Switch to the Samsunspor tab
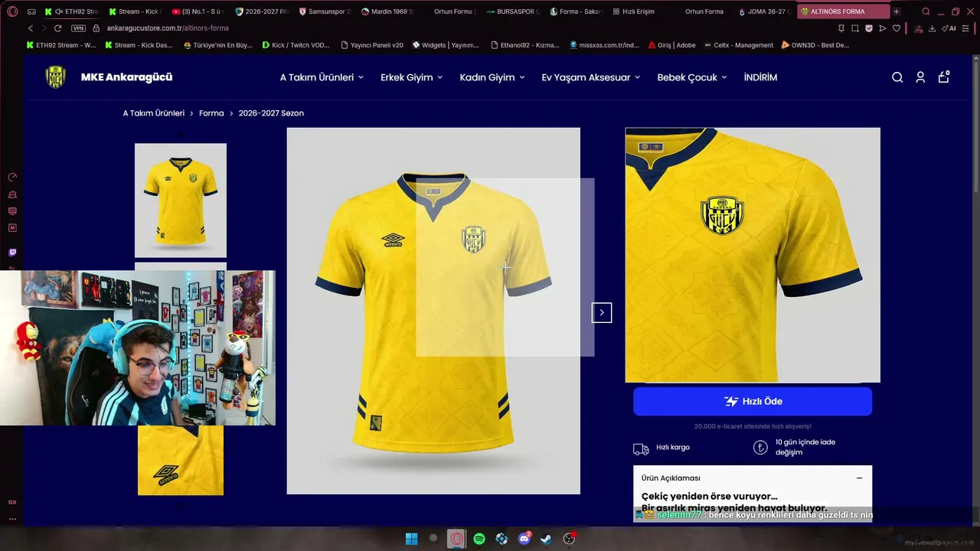The height and width of the screenshot is (551, 980). pyautogui.click(x=325, y=11)
